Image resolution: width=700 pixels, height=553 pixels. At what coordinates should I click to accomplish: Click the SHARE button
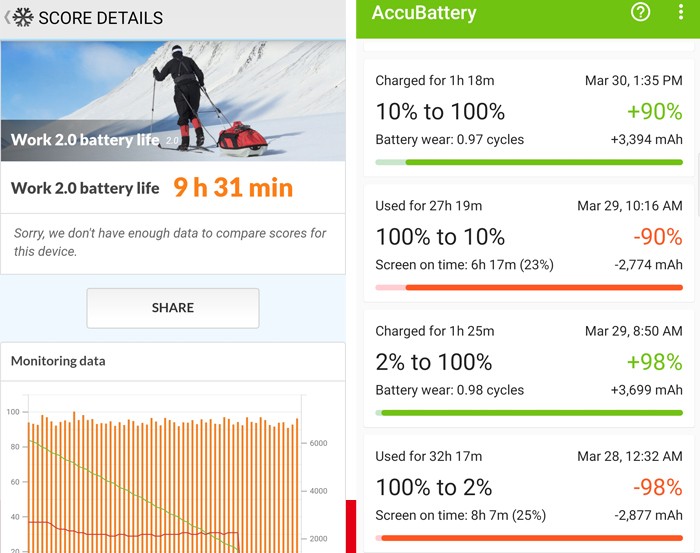pyautogui.click(x=173, y=308)
